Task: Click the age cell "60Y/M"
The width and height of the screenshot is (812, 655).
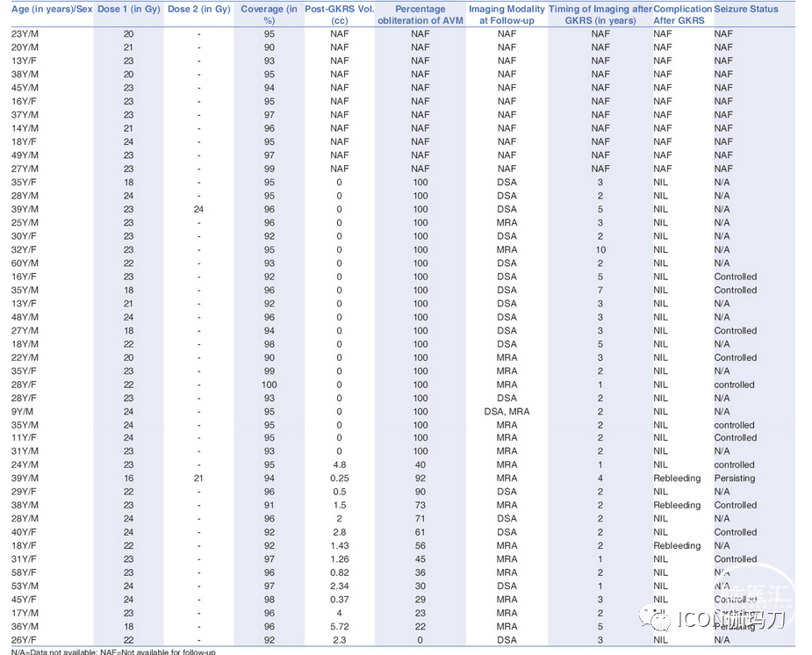Action: pos(25,263)
